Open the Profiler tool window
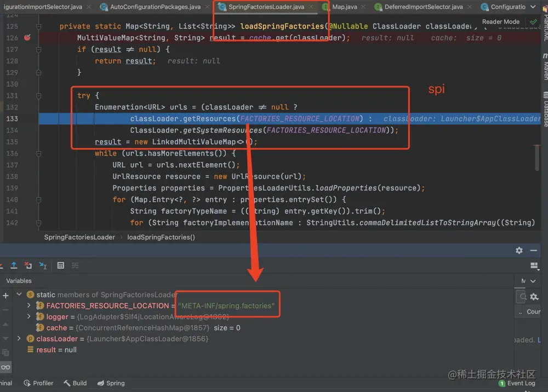The image size is (548, 392). pos(38,383)
